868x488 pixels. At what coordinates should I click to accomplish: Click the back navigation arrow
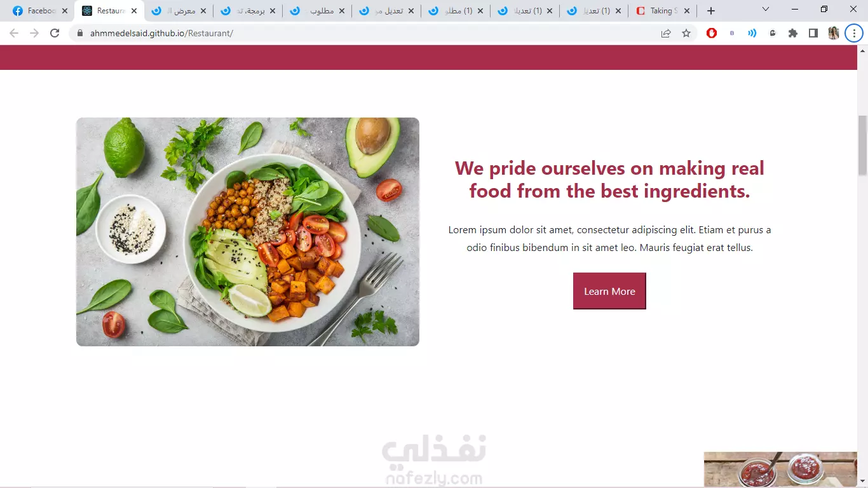14,33
